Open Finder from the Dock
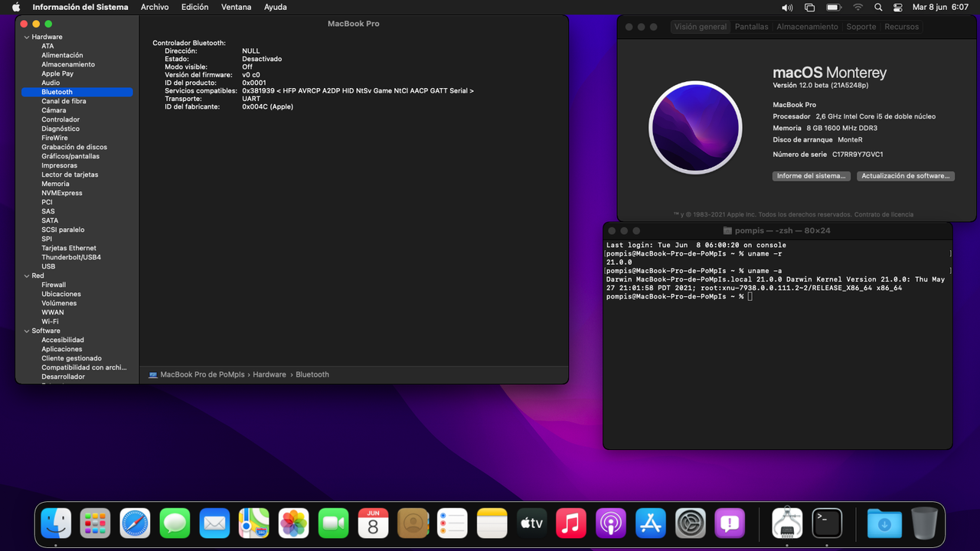 pyautogui.click(x=56, y=523)
